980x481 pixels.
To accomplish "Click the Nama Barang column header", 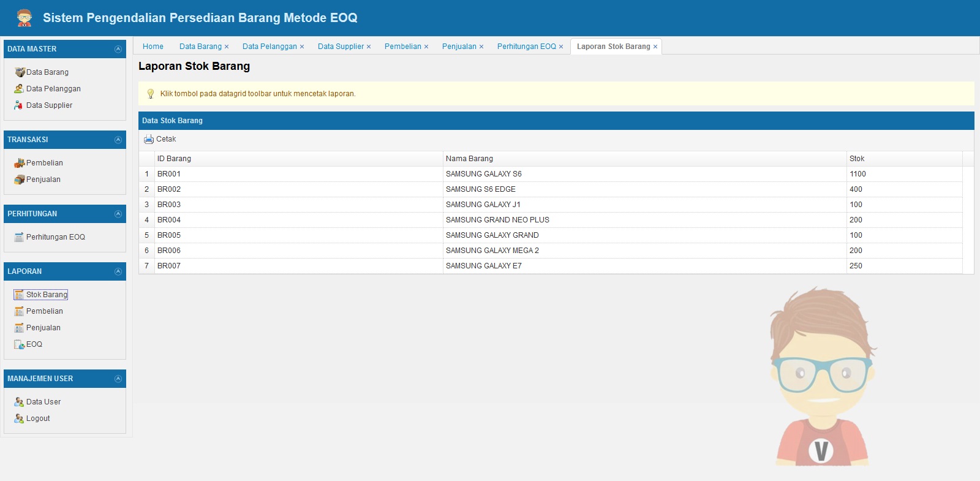I will pyautogui.click(x=645, y=159).
